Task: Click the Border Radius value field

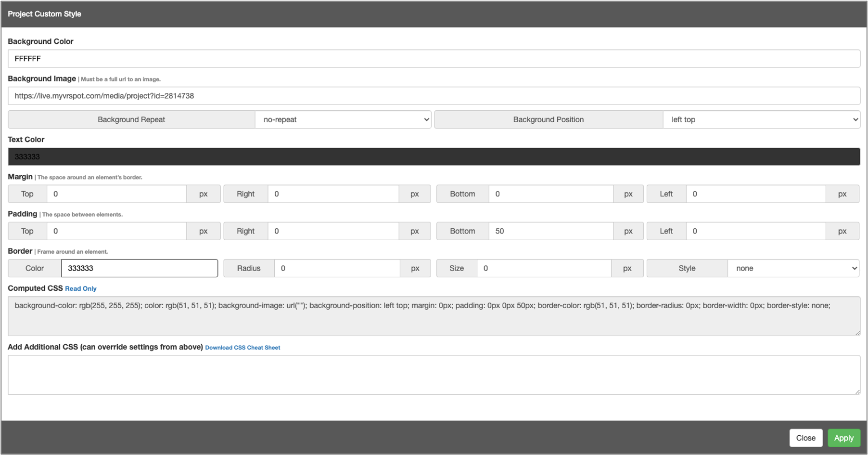Action: 337,268
